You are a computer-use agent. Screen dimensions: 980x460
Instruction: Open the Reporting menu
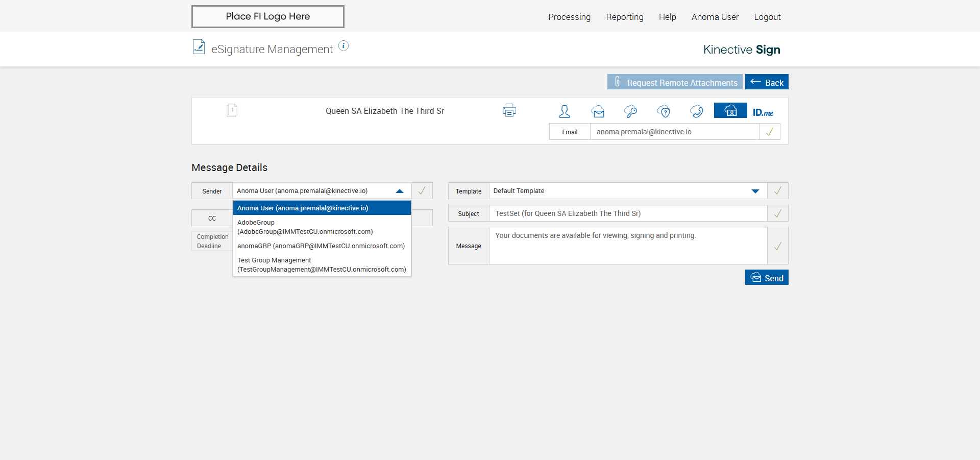click(625, 17)
